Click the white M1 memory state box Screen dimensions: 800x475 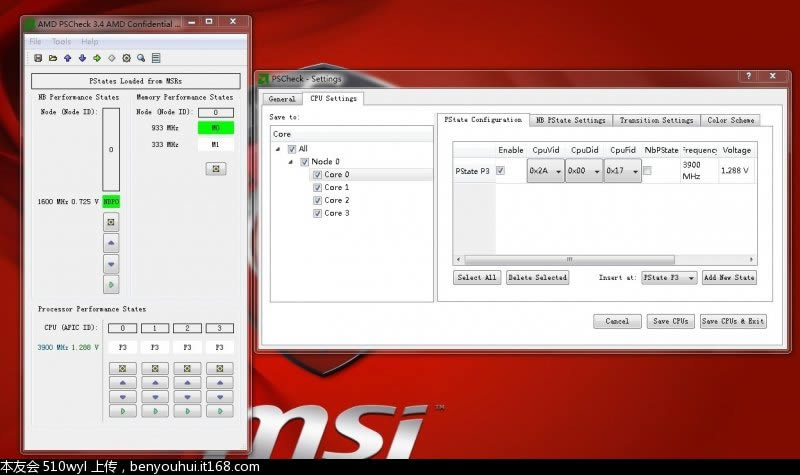click(x=216, y=144)
